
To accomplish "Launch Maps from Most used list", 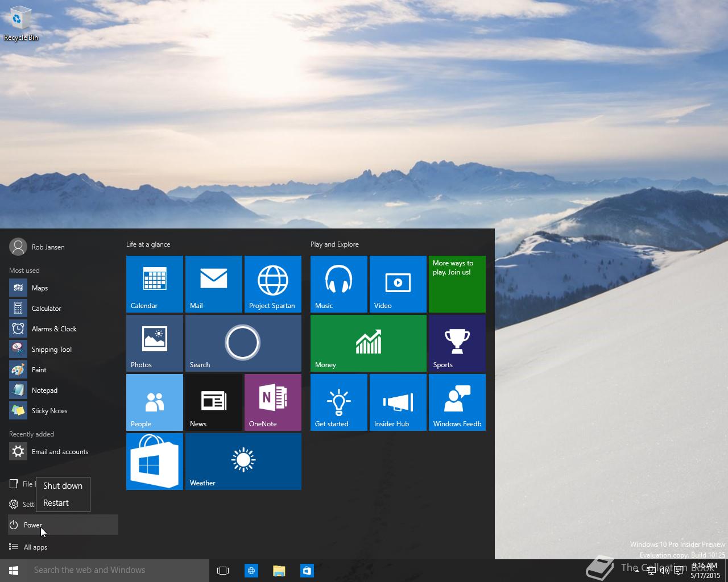I will 63,288.
